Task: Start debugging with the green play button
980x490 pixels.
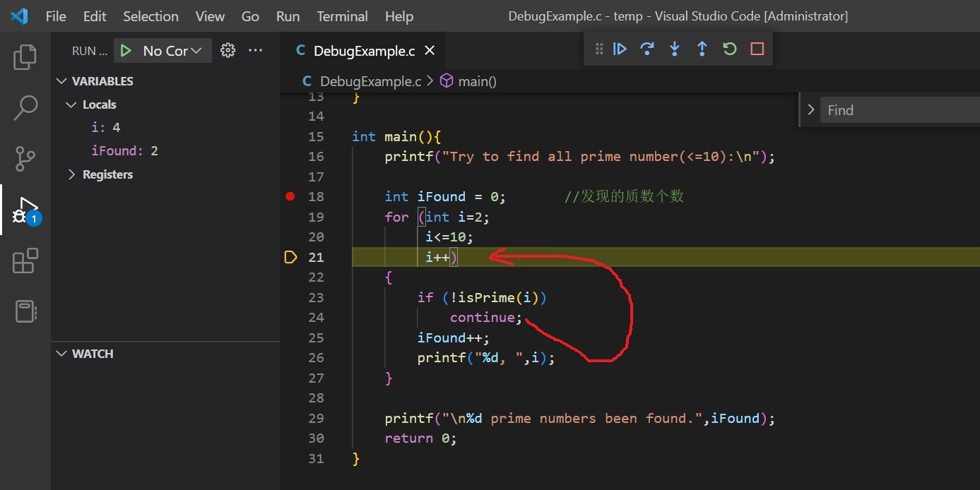Action: coord(126,51)
